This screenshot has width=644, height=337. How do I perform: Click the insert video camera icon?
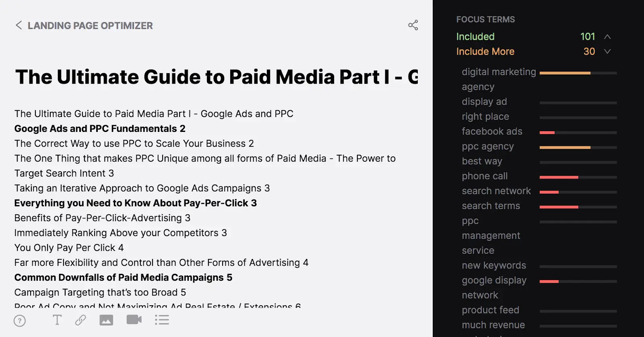[134, 320]
